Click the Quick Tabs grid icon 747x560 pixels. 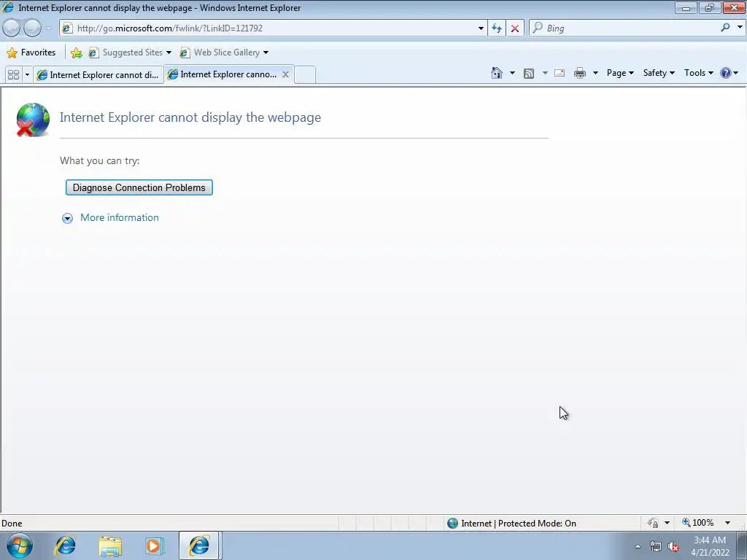coord(13,75)
